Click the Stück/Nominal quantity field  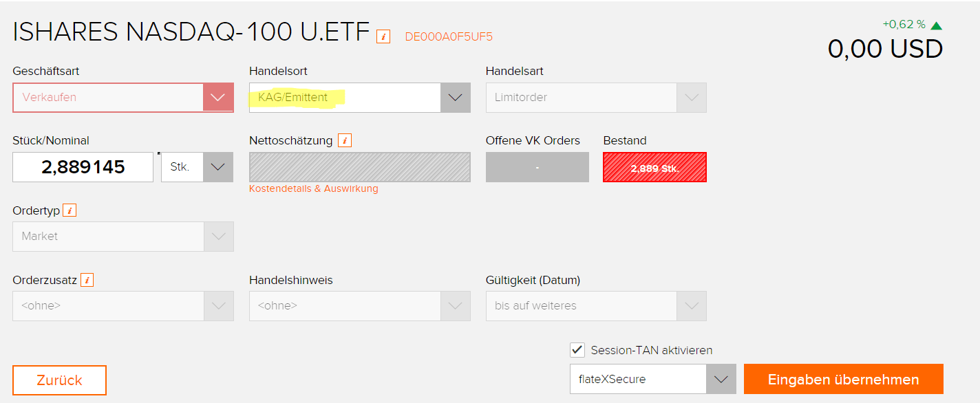pos(83,167)
